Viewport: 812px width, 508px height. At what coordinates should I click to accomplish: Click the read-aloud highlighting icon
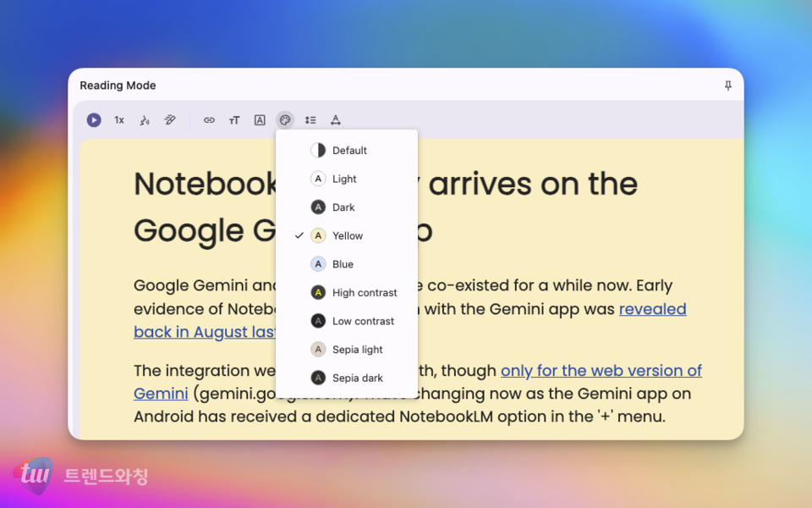(170, 120)
